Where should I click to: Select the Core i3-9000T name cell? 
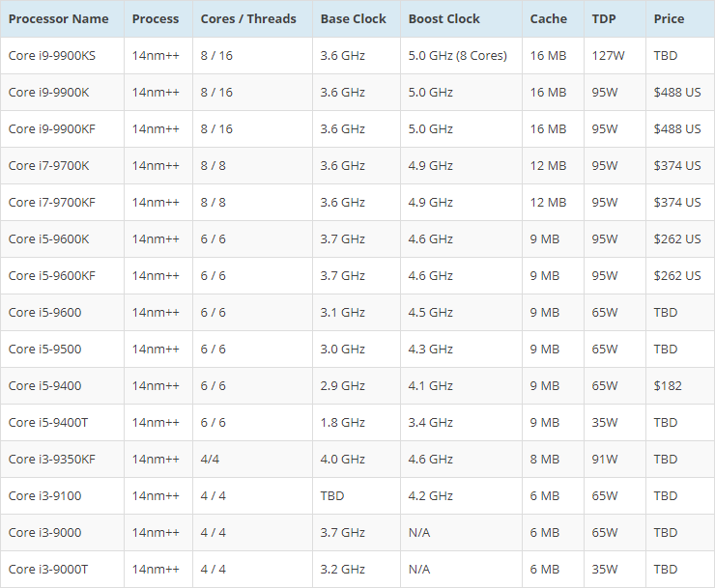62,570
